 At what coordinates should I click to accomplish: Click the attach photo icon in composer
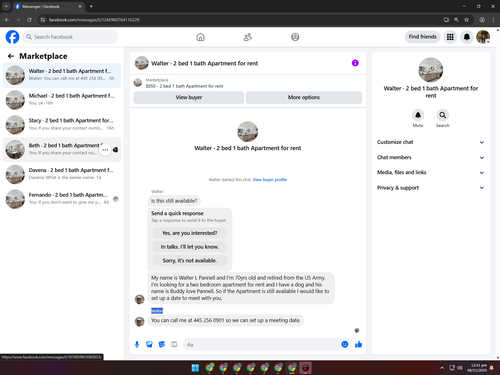(149, 344)
